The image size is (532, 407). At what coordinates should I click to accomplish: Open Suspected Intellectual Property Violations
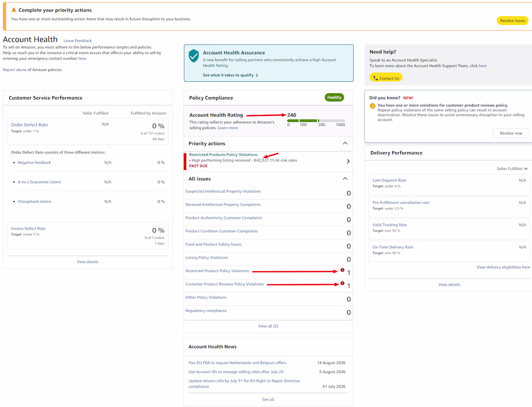tap(223, 191)
